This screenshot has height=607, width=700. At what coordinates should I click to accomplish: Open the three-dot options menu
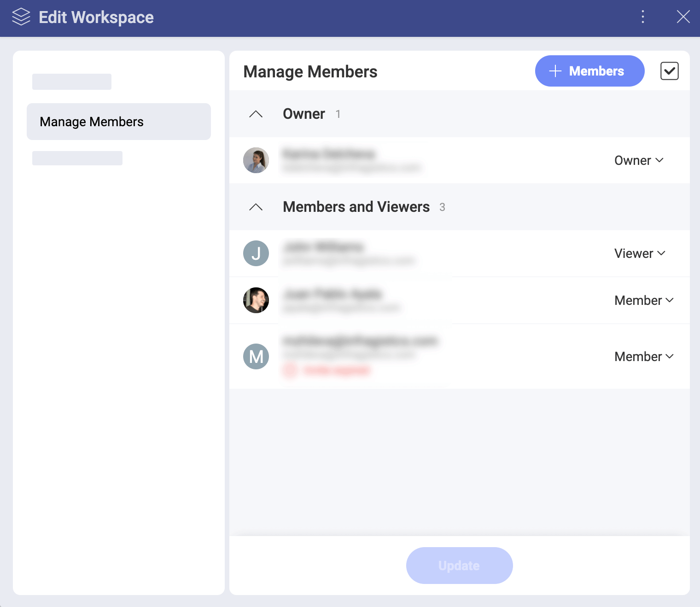tap(643, 17)
